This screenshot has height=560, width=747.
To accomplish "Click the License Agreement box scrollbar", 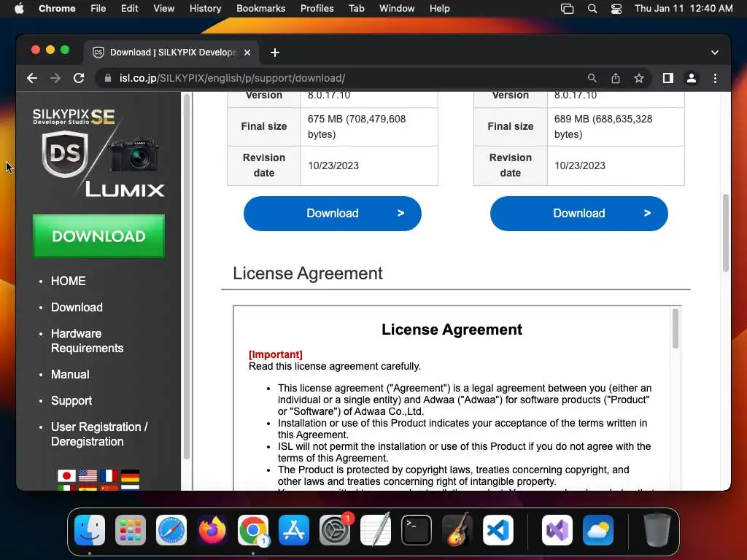I will tap(675, 329).
